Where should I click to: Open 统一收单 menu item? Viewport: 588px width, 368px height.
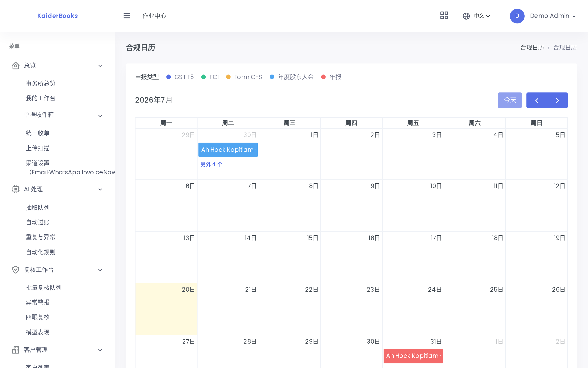[x=38, y=133]
